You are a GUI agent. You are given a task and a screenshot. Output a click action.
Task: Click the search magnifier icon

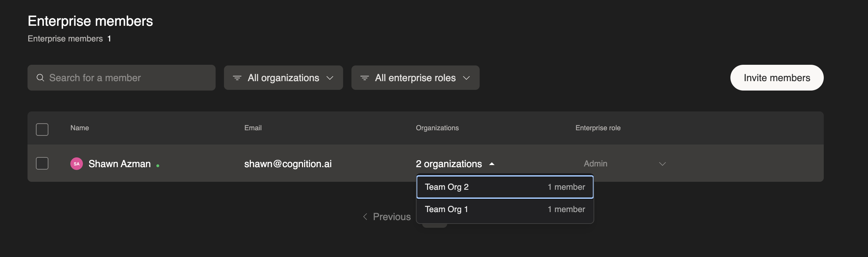tap(40, 78)
